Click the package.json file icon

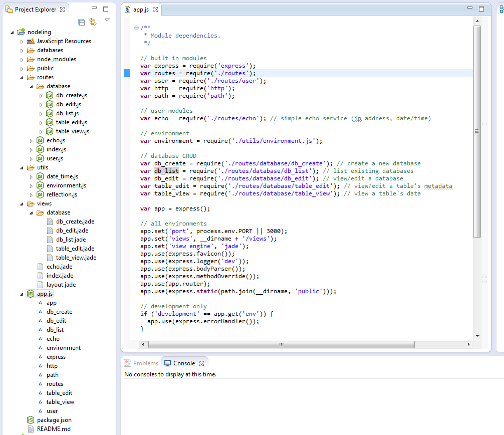tap(30, 420)
